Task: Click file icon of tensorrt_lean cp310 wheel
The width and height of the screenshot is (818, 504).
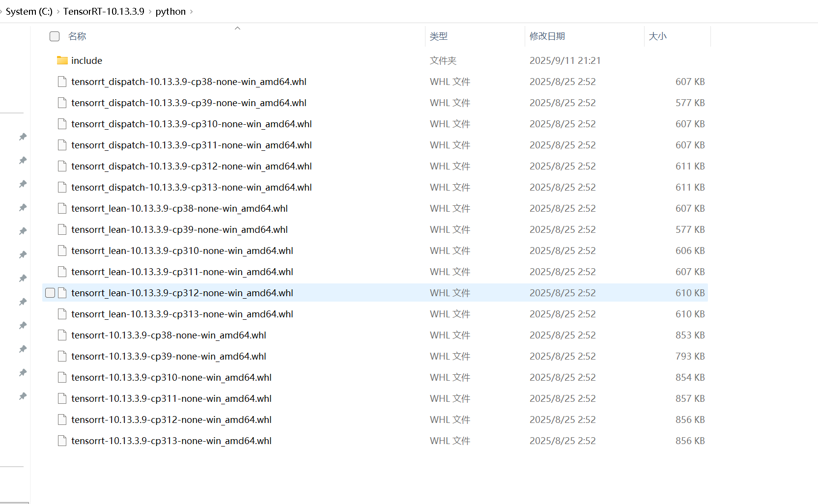Action: [62, 251]
